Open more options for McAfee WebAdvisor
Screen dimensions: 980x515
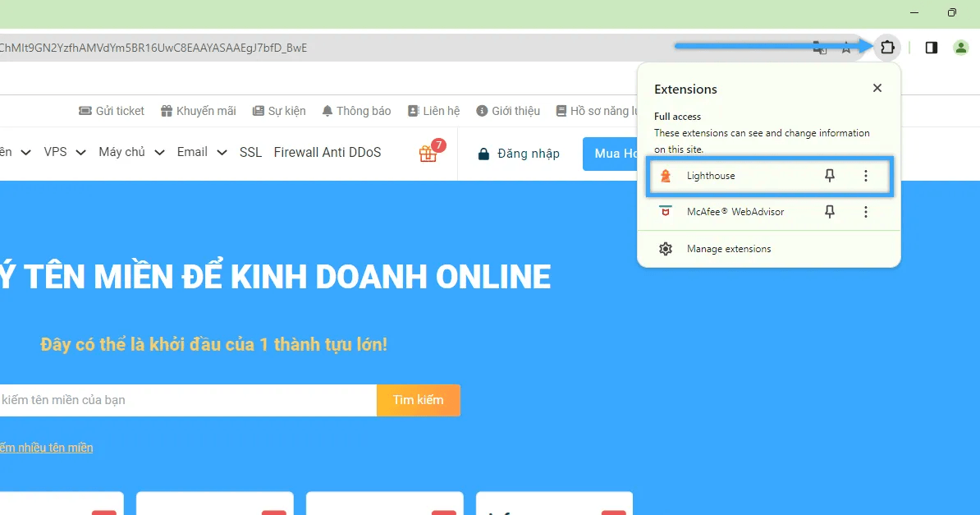pos(866,212)
